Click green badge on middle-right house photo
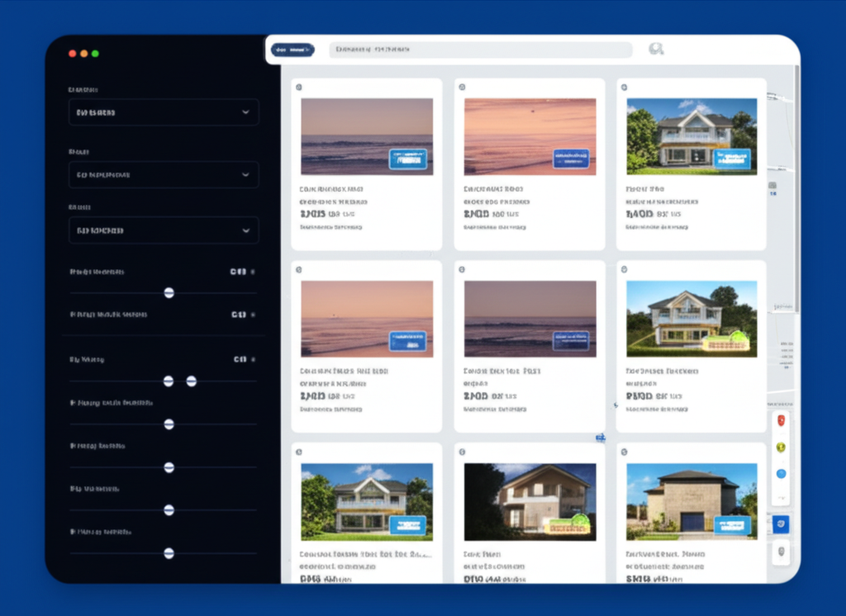Viewport: 846px width, 616px height. (x=725, y=341)
